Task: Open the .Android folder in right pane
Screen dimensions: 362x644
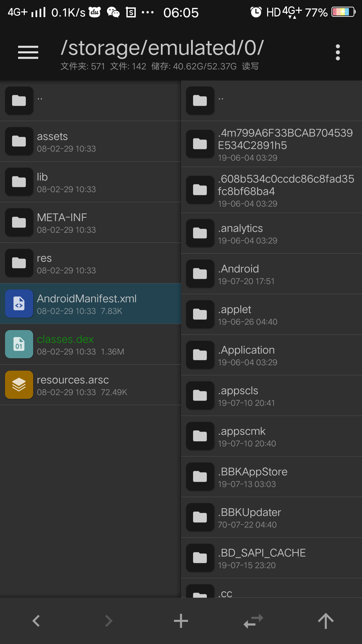Action: click(x=271, y=274)
